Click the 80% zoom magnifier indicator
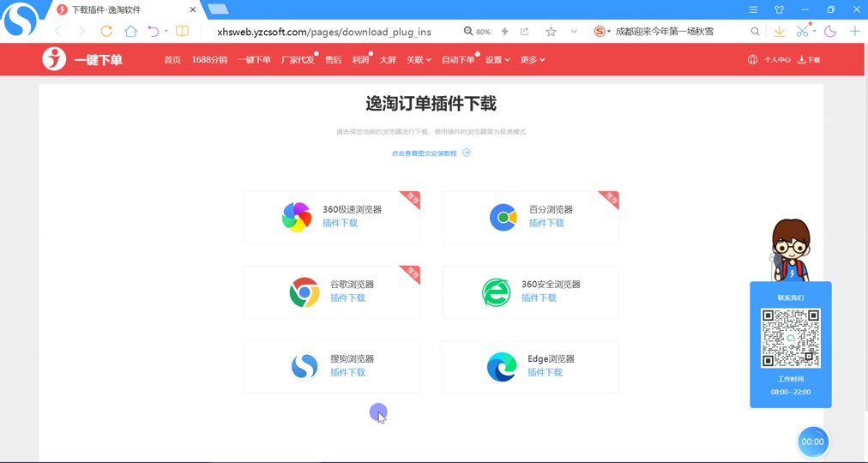This screenshot has width=868, height=463. (x=477, y=32)
